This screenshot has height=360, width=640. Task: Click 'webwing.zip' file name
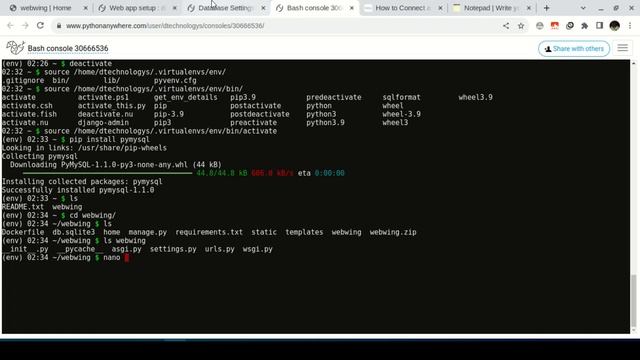pos(393,232)
